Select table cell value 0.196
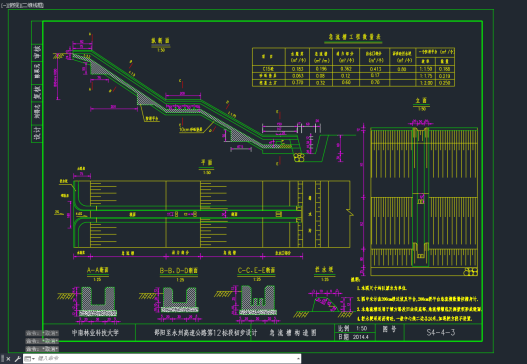 coord(321,69)
